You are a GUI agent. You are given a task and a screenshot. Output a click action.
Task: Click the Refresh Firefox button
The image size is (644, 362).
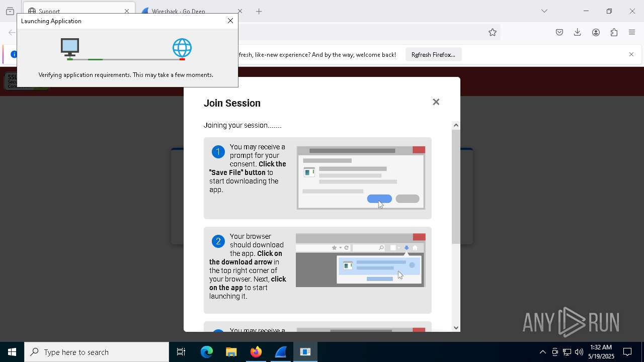click(x=433, y=54)
